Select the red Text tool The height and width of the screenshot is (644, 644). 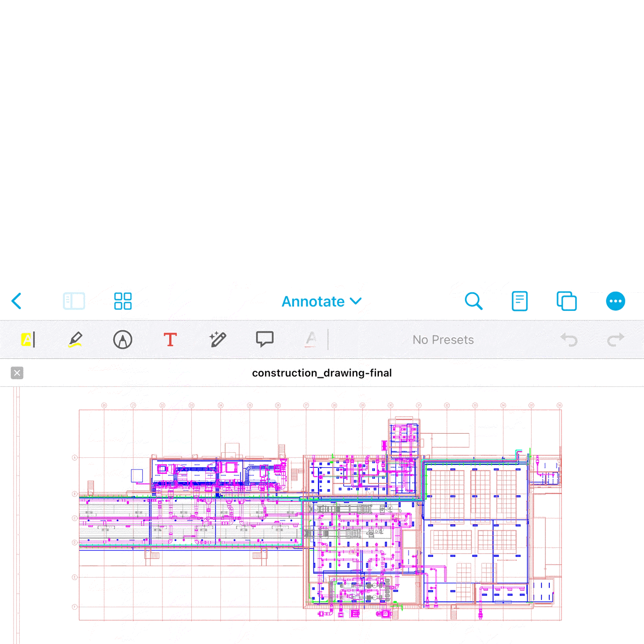171,340
